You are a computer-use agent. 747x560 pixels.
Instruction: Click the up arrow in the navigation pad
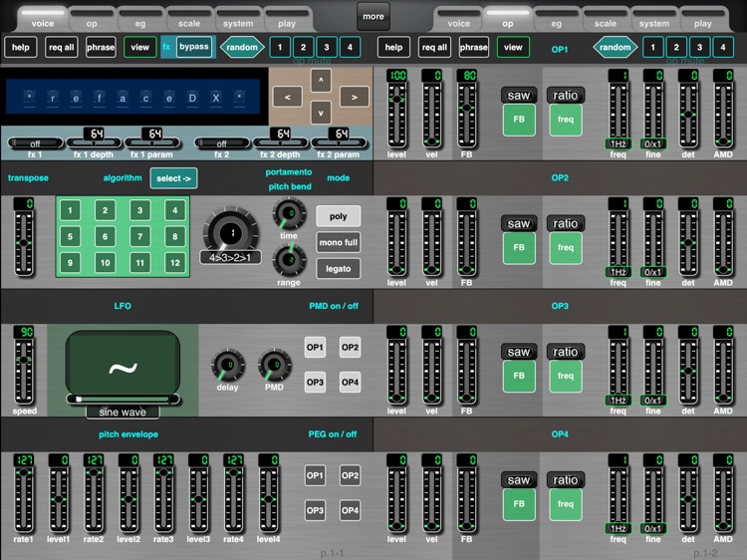(318, 82)
